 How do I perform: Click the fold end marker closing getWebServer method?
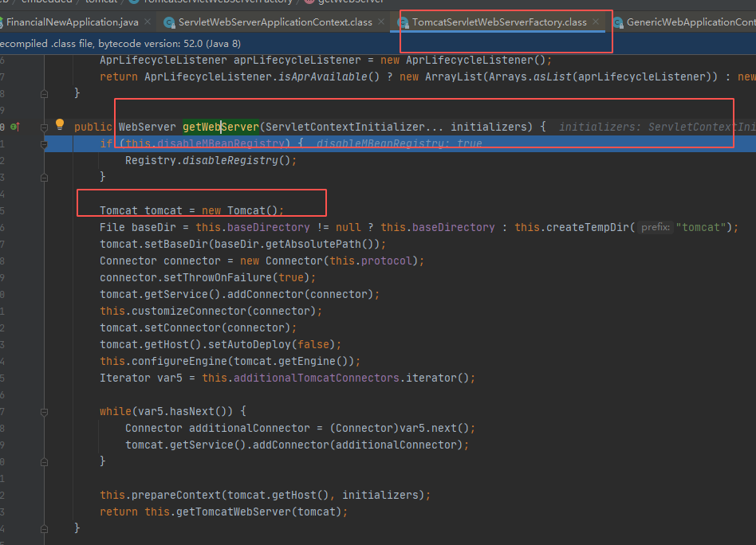tap(44, 529)
